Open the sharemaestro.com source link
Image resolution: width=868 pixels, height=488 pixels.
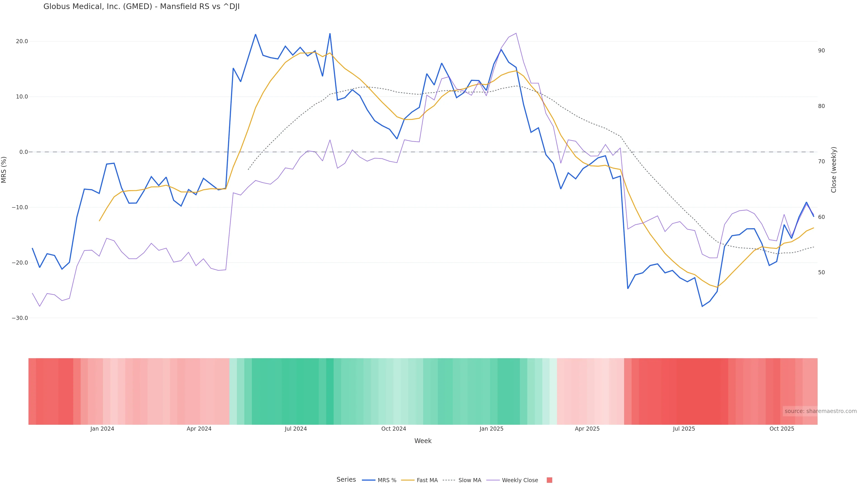point(820,411)
